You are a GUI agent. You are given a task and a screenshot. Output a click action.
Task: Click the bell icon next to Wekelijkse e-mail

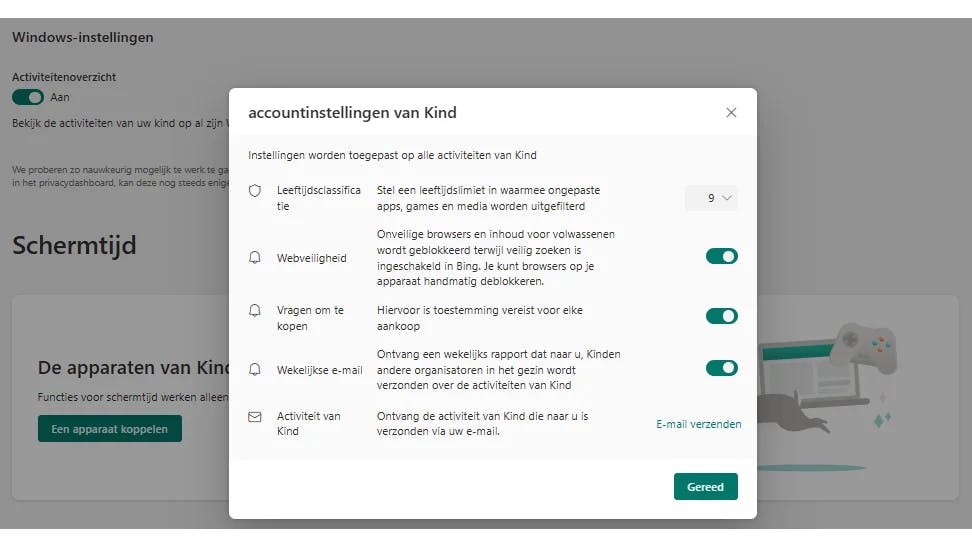[x=255, y=369]
